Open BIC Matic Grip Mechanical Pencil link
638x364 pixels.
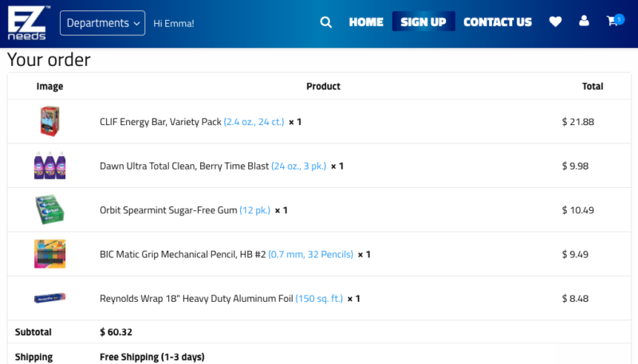click(183, 255)
